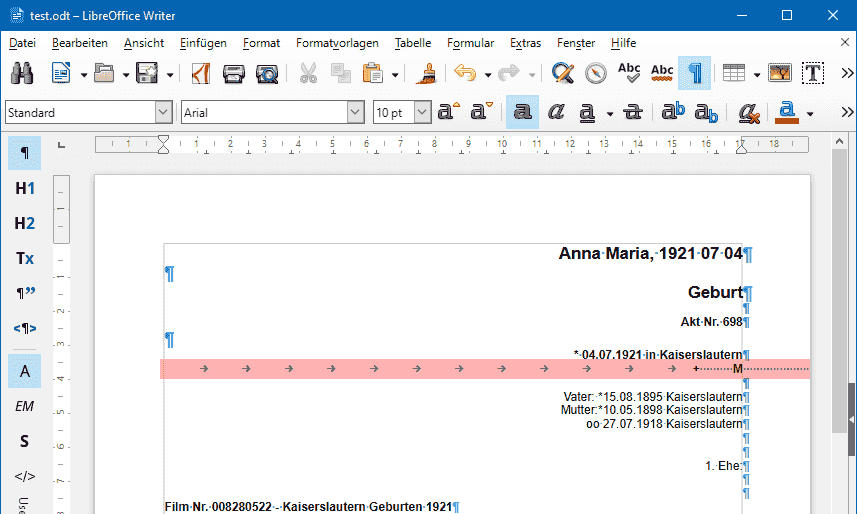Expand underline style dropdown arrow

coord(610,114)
